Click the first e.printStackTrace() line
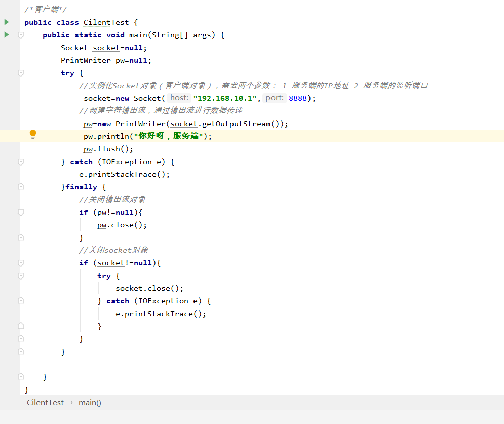The height and width of the screenshot is (424, 504). [124, 175]
